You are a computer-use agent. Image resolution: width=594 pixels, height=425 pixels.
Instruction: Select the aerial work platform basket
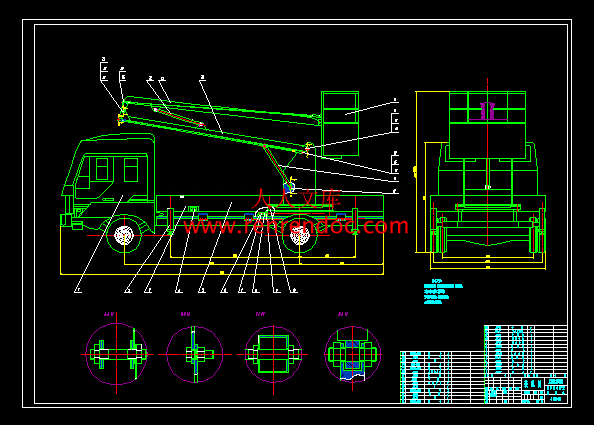(x=340, y=123)
